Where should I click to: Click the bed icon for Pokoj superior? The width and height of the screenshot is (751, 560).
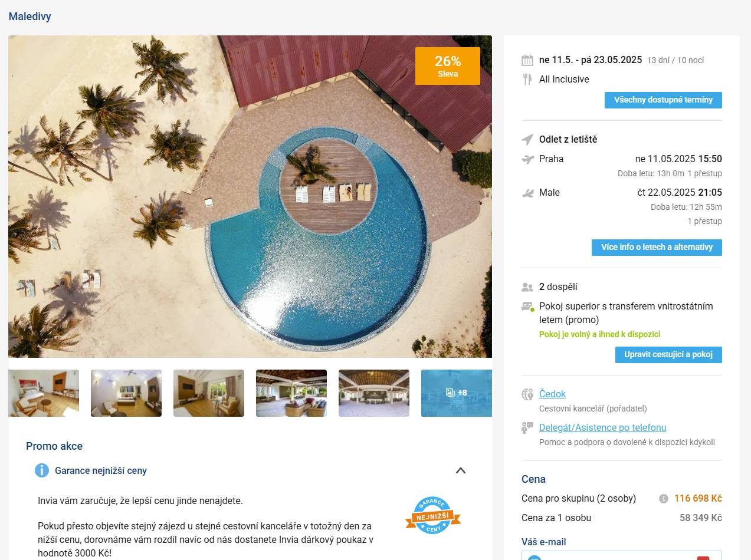point(528,307)
